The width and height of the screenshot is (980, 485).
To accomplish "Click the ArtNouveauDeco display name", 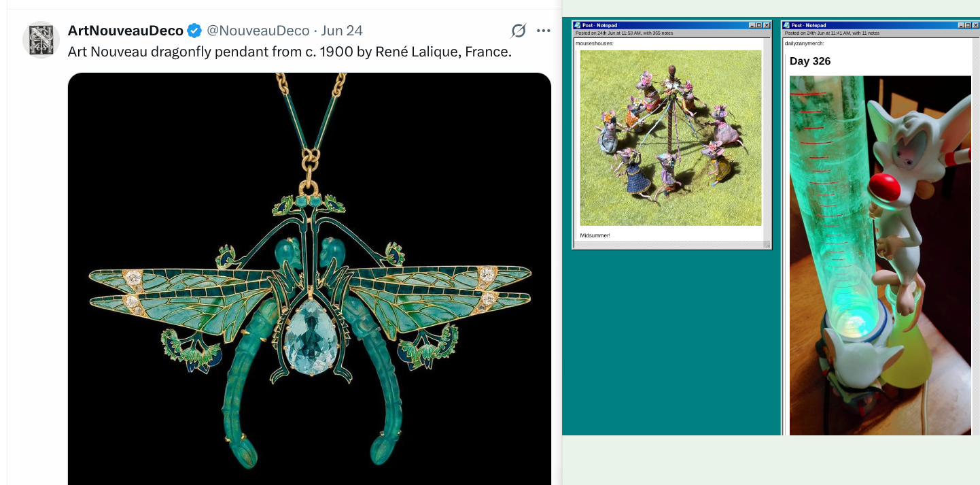I will 126,31.
